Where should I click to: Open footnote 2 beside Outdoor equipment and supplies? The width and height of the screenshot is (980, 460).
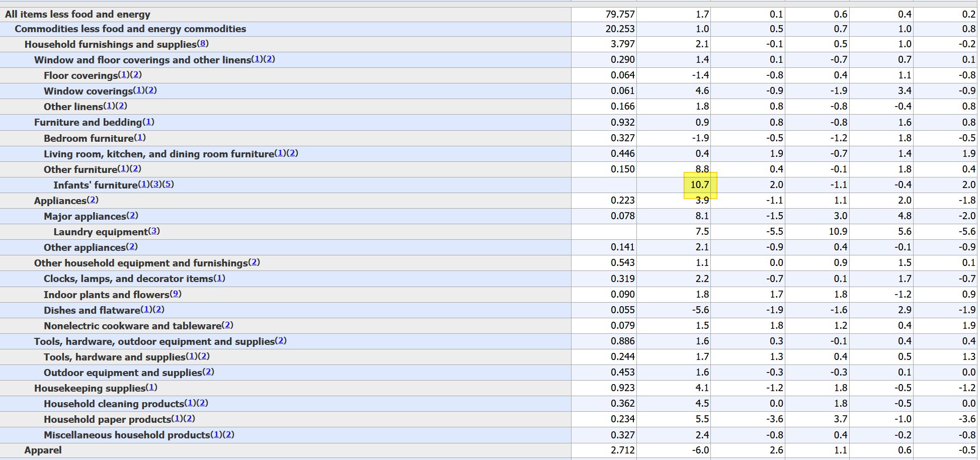tap(208, 372)
